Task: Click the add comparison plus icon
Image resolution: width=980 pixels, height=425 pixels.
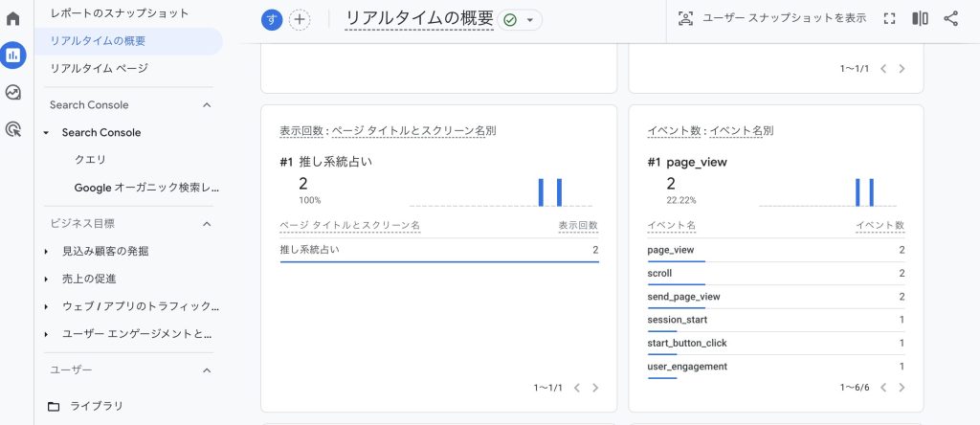Action: point(300,19)
